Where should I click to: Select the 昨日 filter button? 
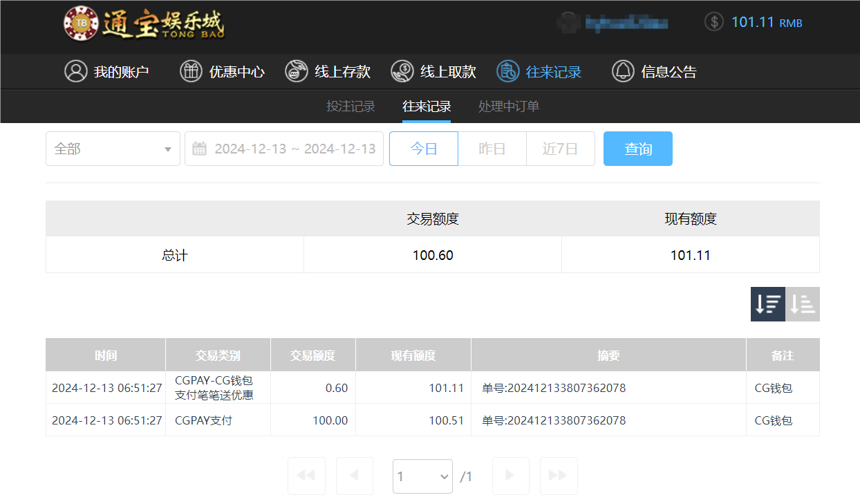point(492,148)
